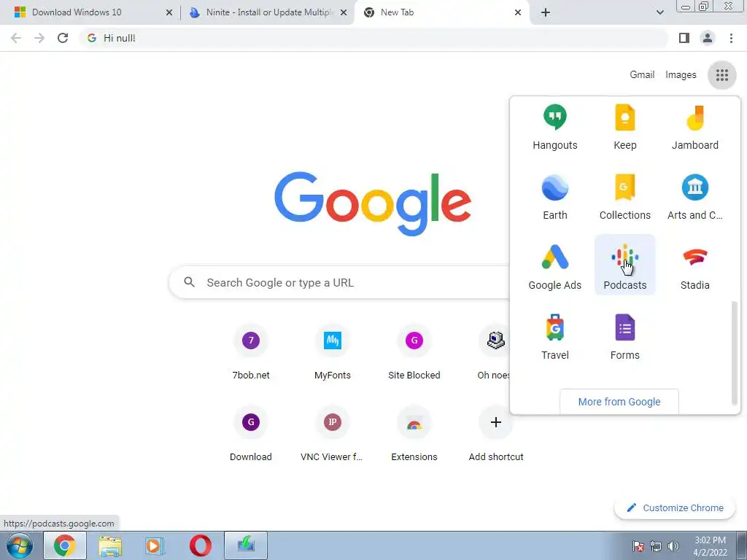747x560 pixels.
Task: Open the Images link
Action: [681, 75]
